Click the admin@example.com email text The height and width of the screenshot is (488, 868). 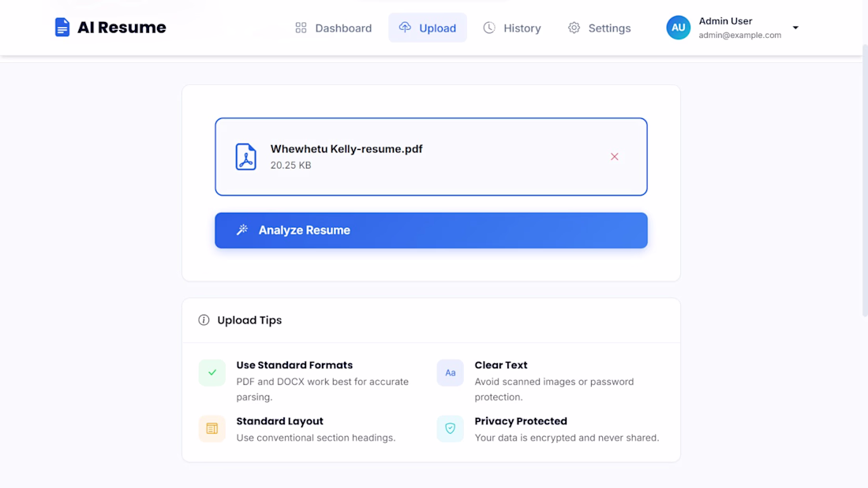tap(739, 35)
